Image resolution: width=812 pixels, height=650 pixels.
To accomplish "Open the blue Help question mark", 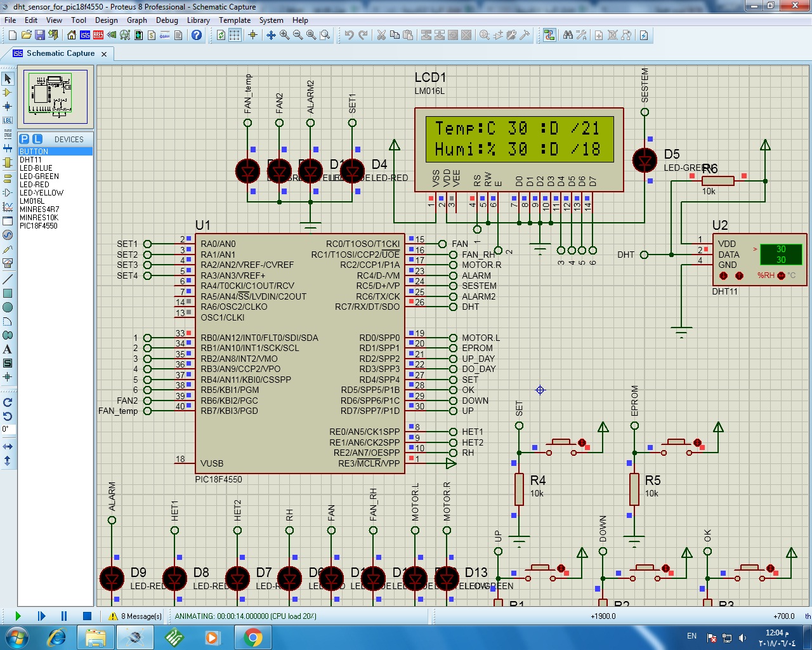I will [197, 36].
